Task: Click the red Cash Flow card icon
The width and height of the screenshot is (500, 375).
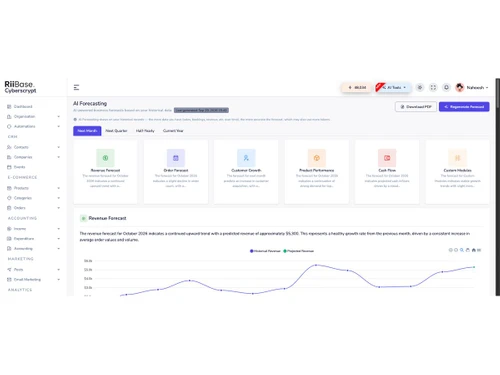Action: [387, 158]
